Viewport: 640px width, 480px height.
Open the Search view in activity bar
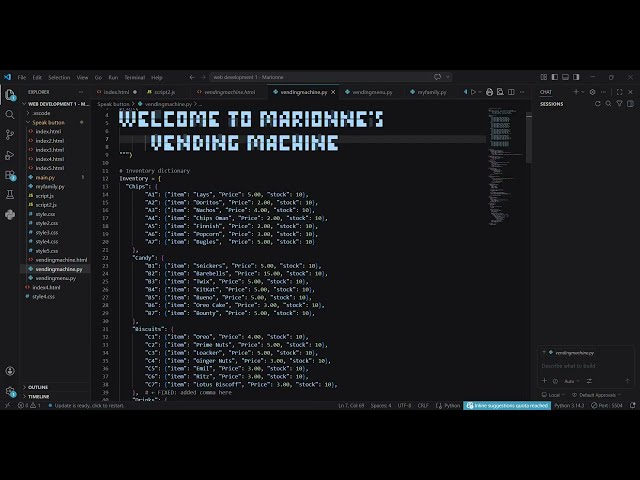click(x=10, y=115)
